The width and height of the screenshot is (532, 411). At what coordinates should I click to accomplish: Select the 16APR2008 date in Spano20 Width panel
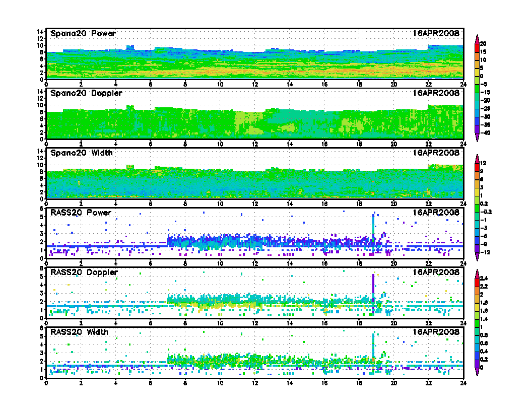(x=436, y=153)
